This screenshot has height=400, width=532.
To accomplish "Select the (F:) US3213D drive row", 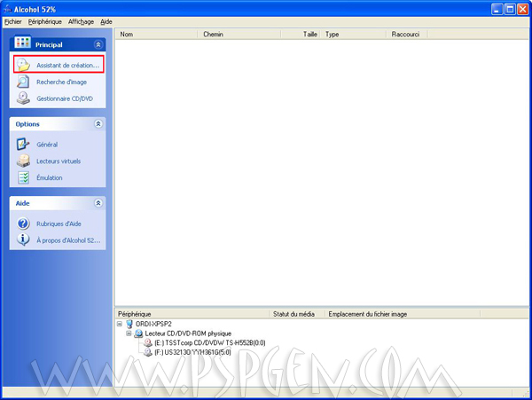I will coord(192,352).
